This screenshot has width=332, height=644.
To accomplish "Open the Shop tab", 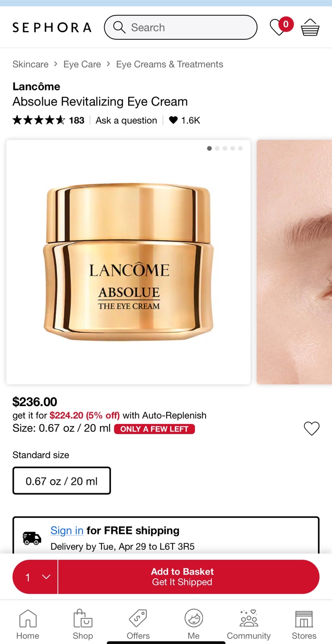I will click(83, 624).
